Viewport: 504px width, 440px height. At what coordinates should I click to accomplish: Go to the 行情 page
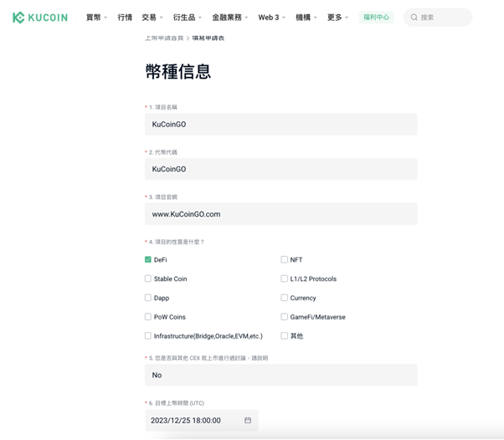click(x=125, y=18)
